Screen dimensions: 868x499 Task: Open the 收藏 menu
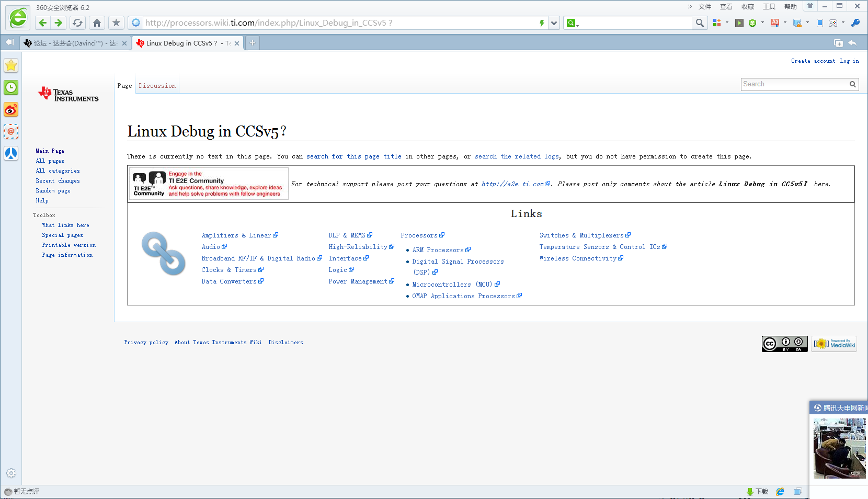(x=748, y=7)
